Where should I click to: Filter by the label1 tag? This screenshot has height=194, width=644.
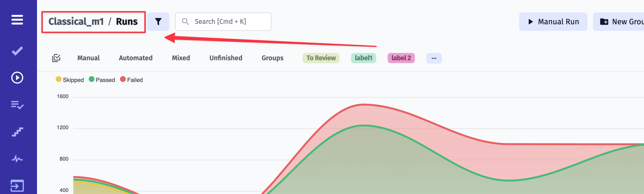pos(364,58)
